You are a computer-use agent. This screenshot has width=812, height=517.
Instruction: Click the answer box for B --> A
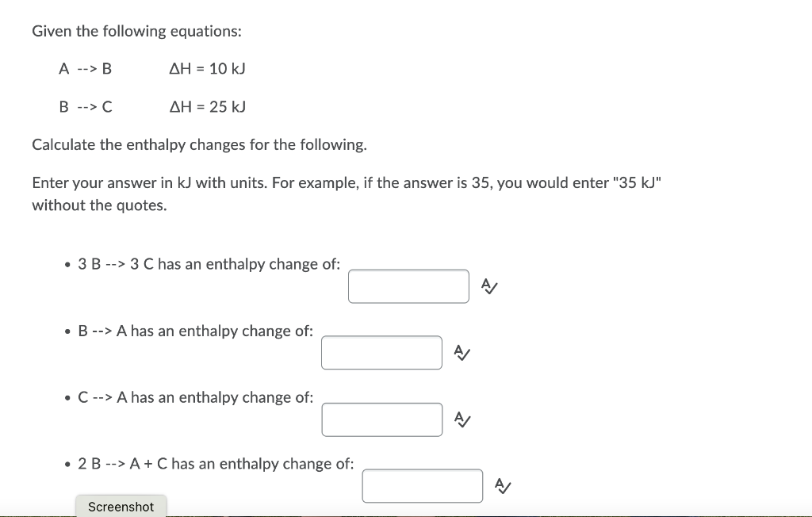click(x=381, y=353)
